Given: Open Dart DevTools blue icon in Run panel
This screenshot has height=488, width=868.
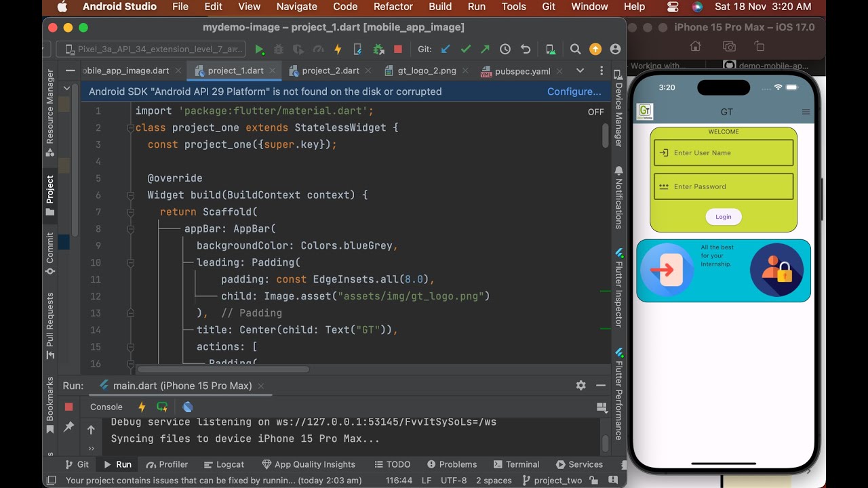Looking at the screenshot, I should click(x=188, y=407).
